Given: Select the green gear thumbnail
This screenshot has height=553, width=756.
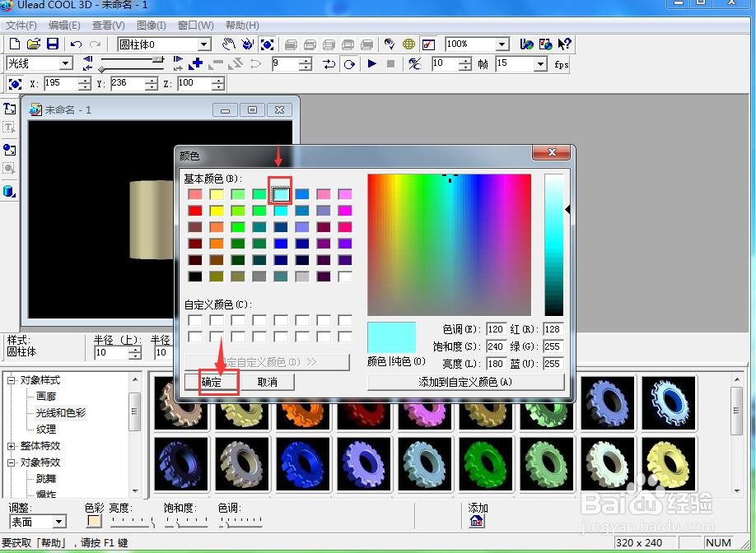Looking at the screenshot, I should click(486, 463).
